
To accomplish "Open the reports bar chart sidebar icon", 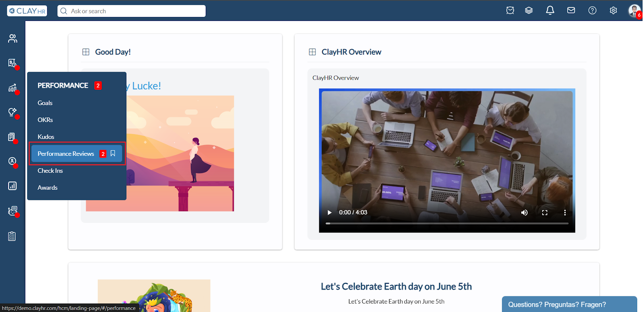I will point(12,186).
